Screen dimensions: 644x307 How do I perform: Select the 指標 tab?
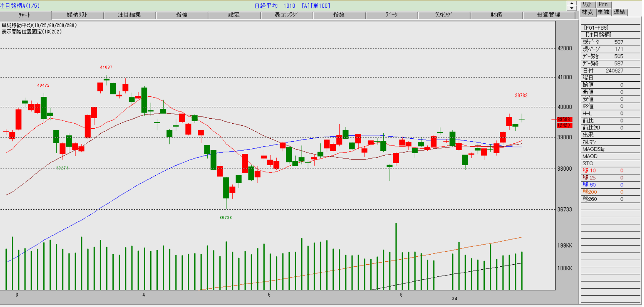(182, 15)
